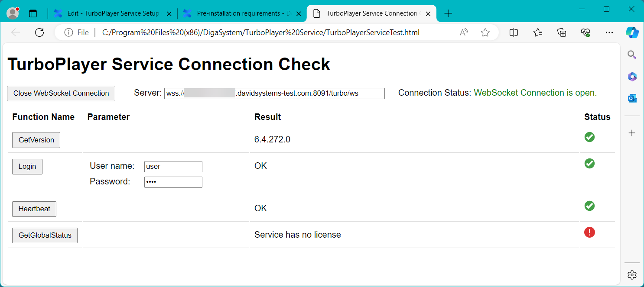Toggle split screen view icon
Viewport: 644px width, 287px height.
(x=514, y=32)
